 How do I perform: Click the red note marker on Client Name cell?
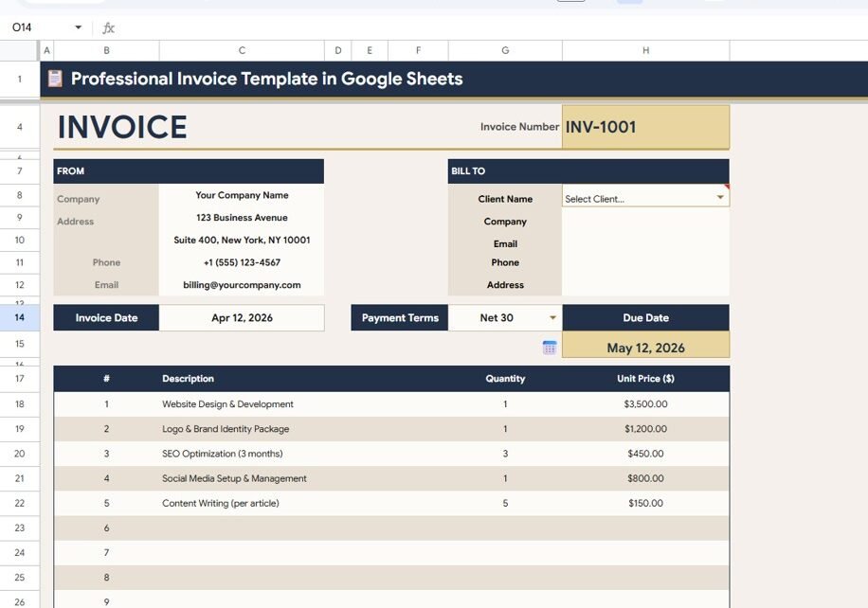pyautogui.click(x=726, y=187)
